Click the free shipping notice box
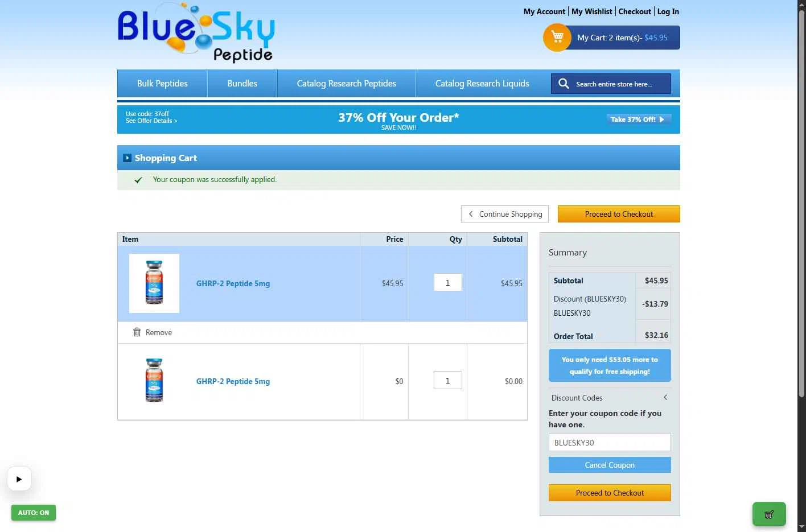The image size is (806, 532). point(610,365)
